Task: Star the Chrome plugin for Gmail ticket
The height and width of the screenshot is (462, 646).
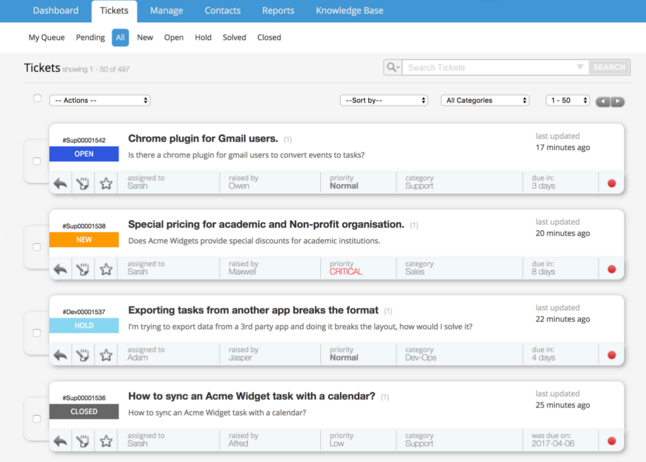Action: (106, 184)
